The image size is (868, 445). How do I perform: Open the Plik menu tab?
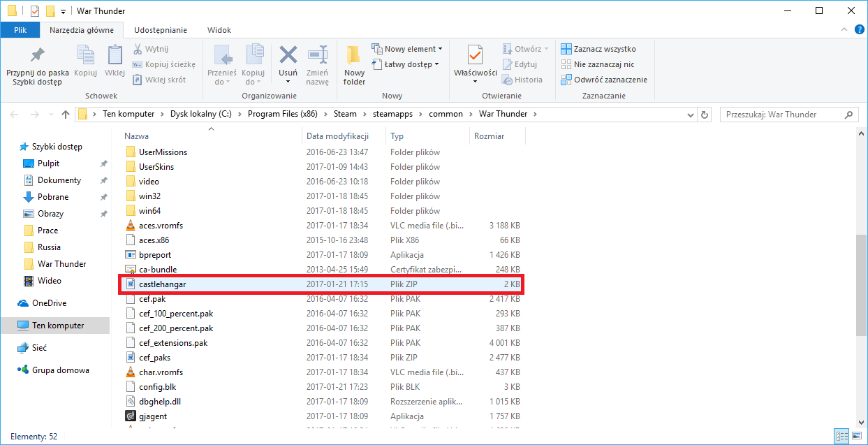tap(20, 30)
